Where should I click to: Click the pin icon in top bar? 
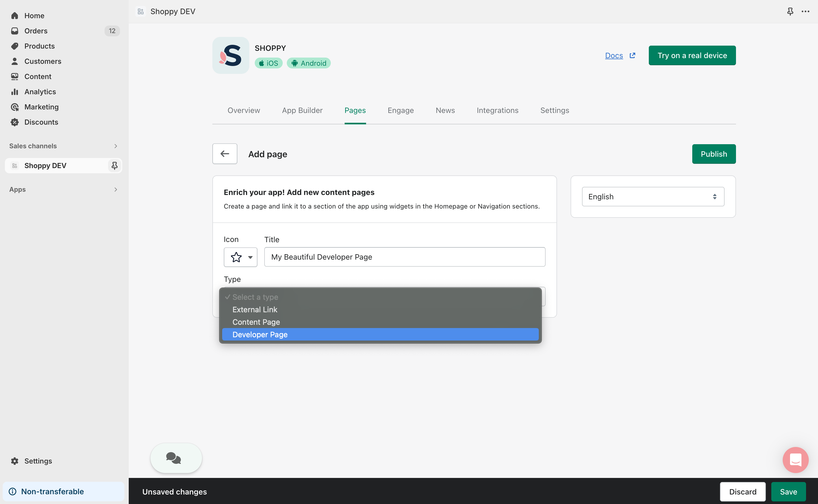(790, 11)
